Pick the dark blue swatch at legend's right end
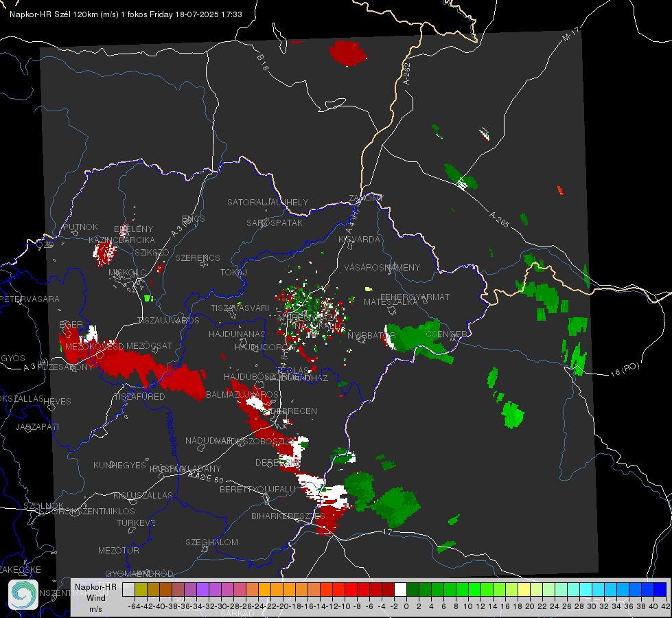The image size is (672, 618). click(x=660, y=589)
